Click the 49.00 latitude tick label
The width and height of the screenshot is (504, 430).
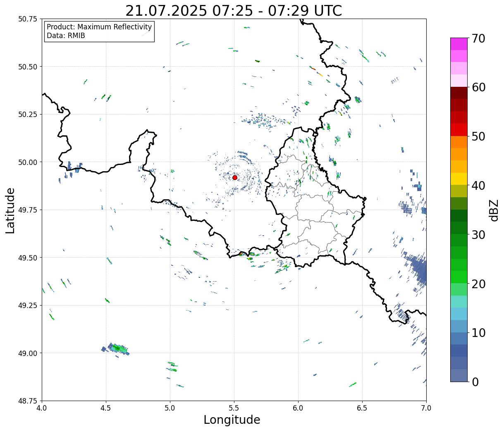pyautogui.click(x=27, y=353)
